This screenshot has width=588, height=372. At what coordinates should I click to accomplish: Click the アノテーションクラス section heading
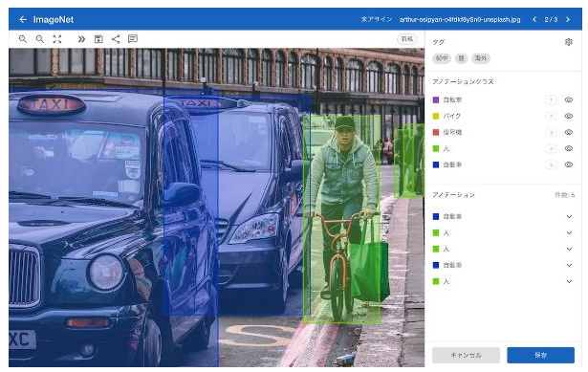click(463, 81)
